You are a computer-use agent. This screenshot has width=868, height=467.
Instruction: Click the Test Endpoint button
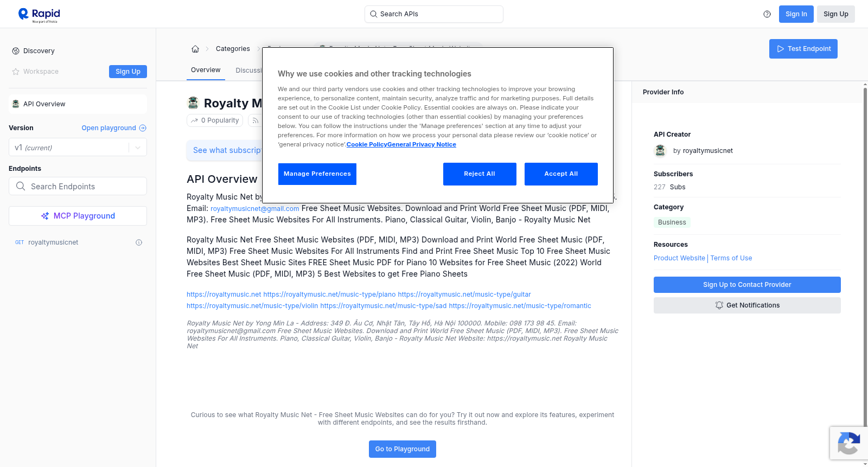[x=803, y=49]
